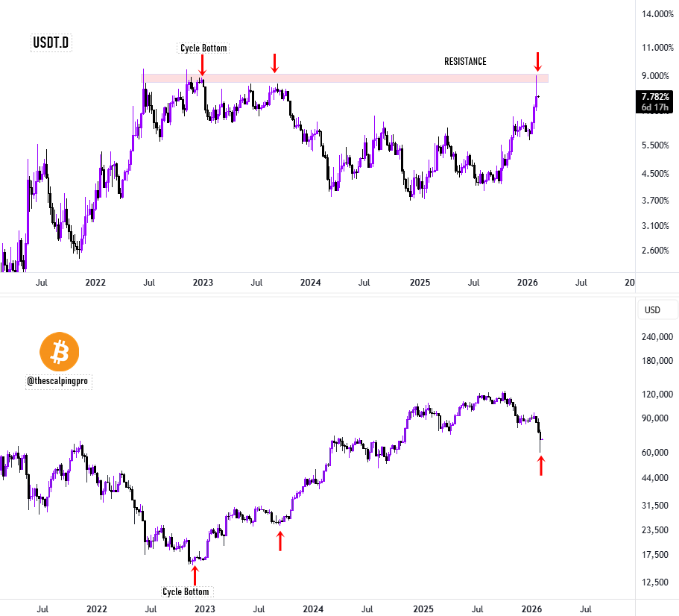Click red up arrow under the 2026 Bitcoin drop
679x616 pixels.
(541, 466)
